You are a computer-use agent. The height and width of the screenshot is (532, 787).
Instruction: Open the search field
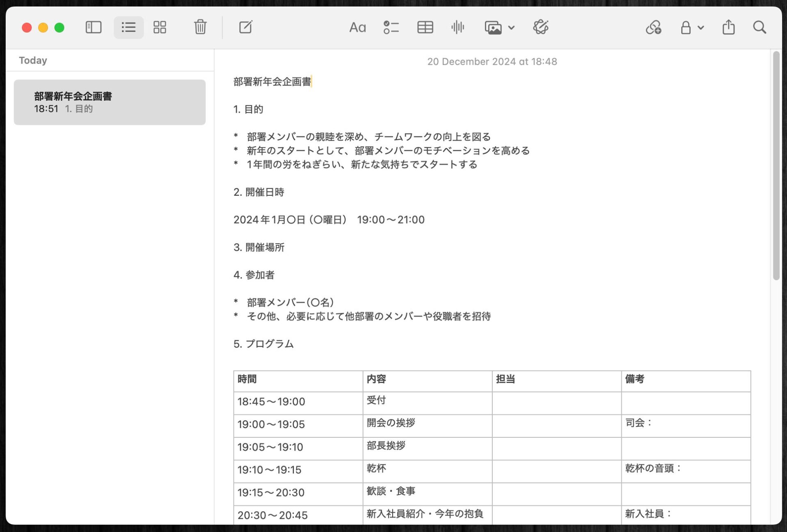[x=759, y=27]
